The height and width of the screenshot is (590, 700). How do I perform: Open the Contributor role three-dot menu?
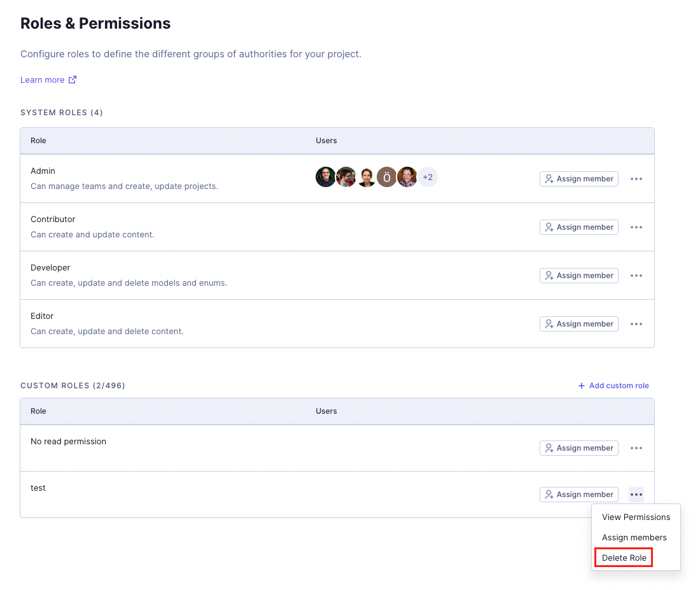[636, 227]
